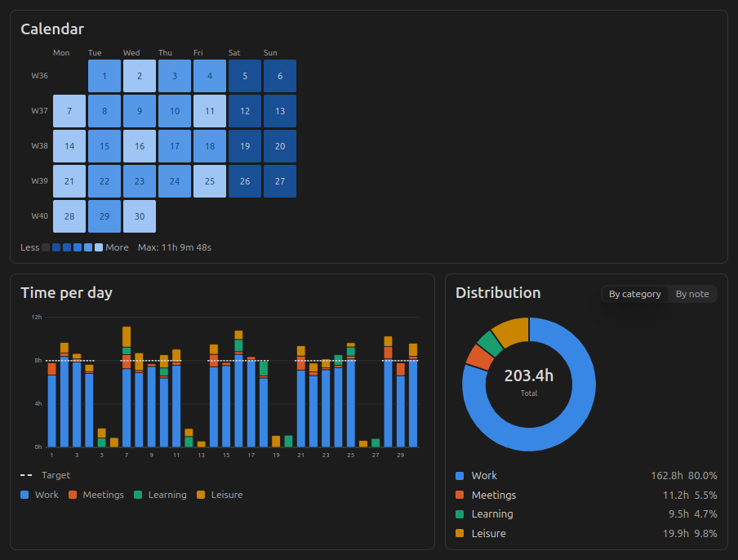Click the lightest More legend swatch
The width and height of the screenshot is (738, 560).
point(98,247)
